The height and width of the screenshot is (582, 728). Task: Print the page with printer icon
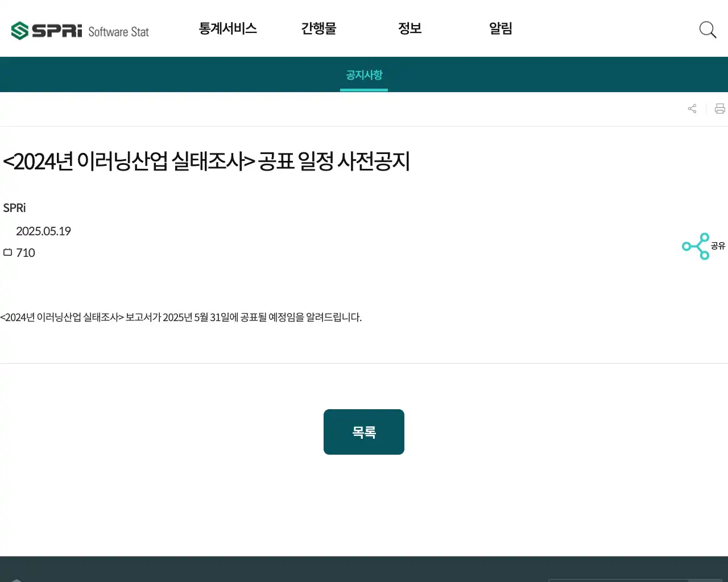click(720, 109)
